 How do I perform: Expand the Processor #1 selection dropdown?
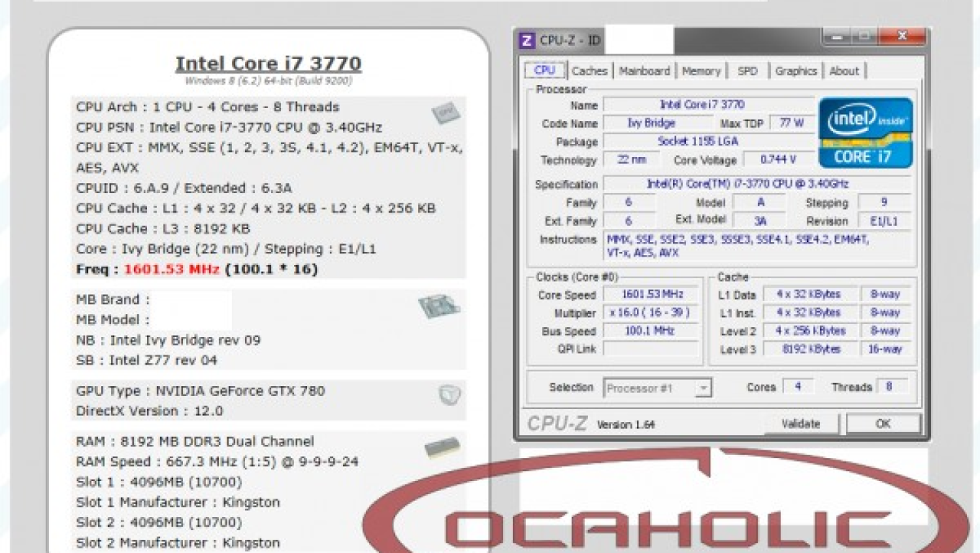coord(703,388)
